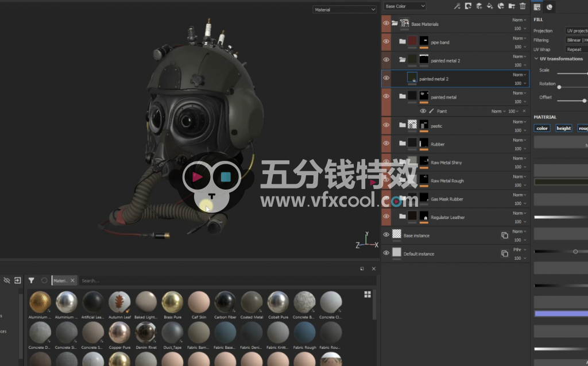Click the Base instance link icon
Viewport: 588px width, 366px height.
coord(505,236)
